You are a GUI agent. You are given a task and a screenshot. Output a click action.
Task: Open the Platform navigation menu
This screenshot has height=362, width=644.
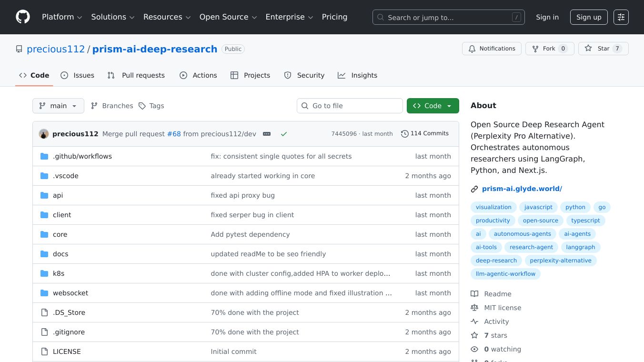[62, 17]
